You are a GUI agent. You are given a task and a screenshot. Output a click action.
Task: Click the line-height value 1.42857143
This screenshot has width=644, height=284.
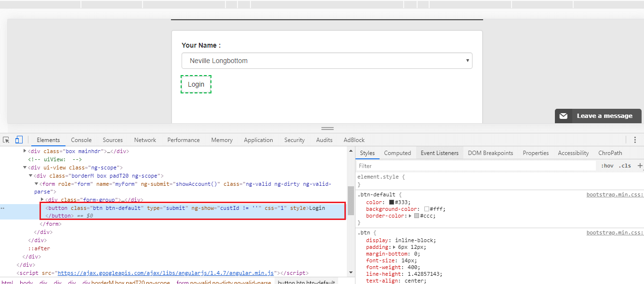[x=424, y=274]
